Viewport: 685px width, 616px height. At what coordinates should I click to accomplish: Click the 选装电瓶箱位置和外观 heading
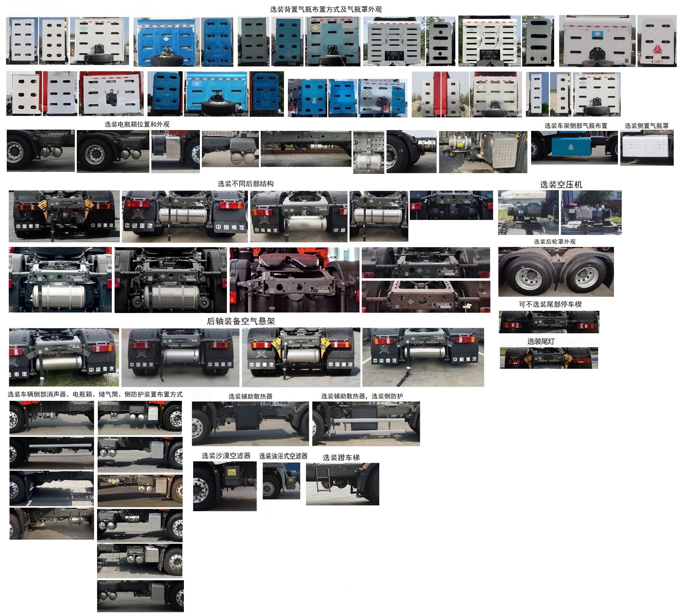(x=137, y=124)
